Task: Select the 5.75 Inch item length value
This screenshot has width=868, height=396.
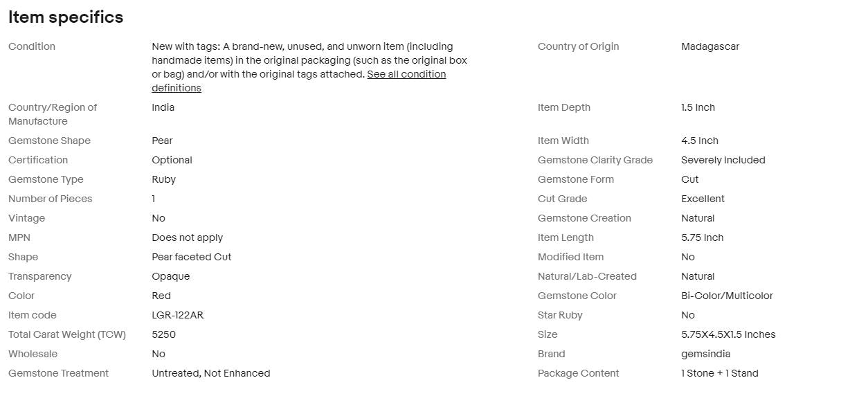Action: click(703, 237)
